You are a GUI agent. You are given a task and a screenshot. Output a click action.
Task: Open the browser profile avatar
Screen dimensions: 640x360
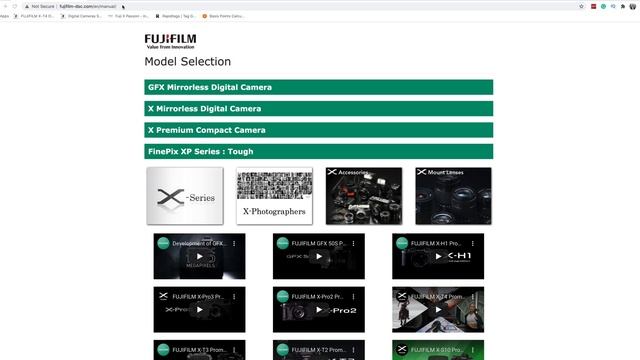pos(633,6)
